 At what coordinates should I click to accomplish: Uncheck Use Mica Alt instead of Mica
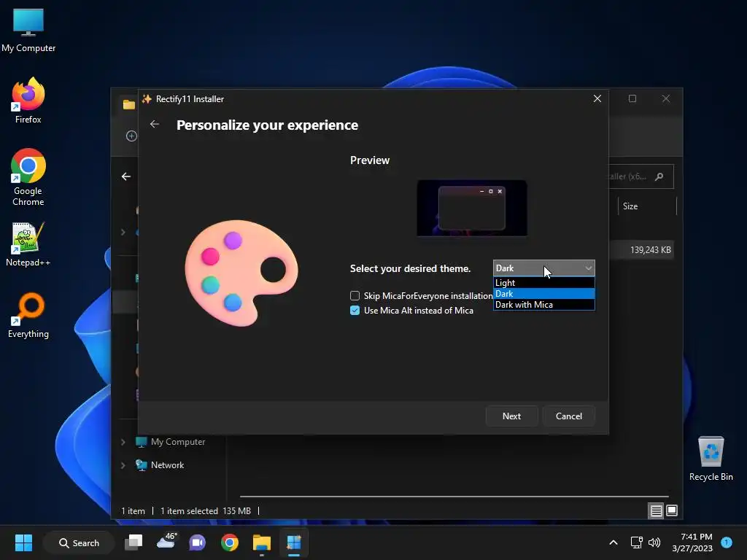pos(355,311)
